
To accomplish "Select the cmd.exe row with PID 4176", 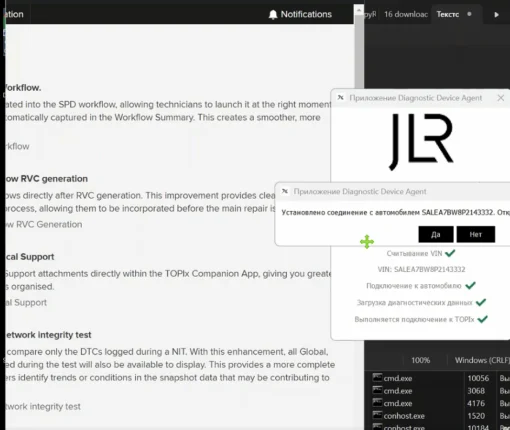I will coord(440,403).
